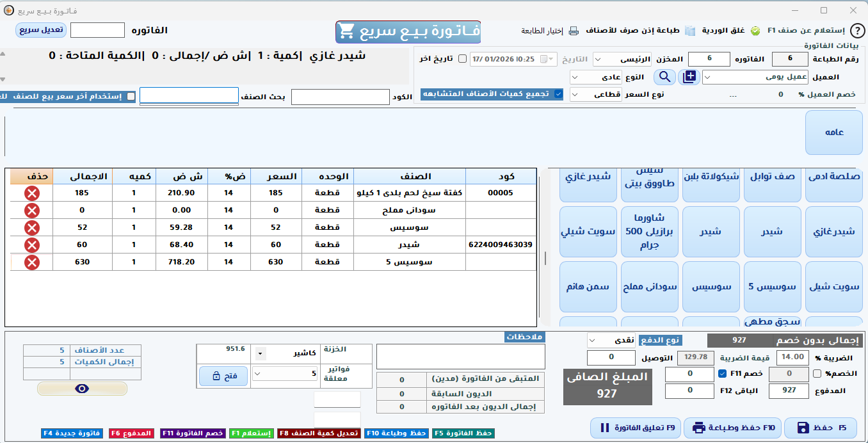Viewport: 868px width, 443px height.
Task: Click the فتح button with lock icon
Action: click(222, 376)
